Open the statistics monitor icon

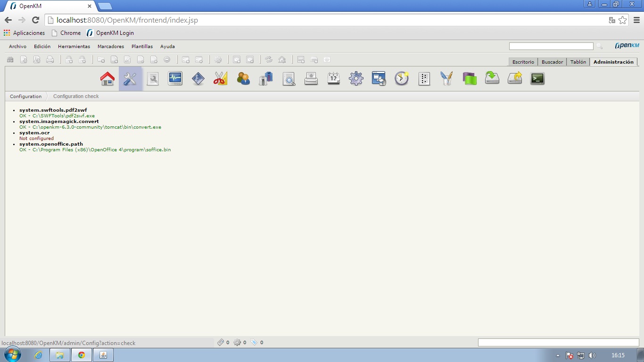pyautogui.click(x=175, y=78)
